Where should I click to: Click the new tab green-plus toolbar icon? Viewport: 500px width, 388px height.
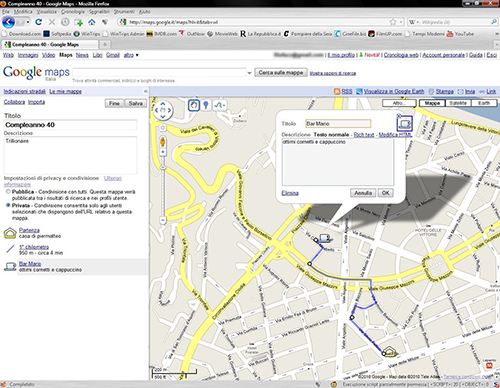click(x=79, y=22)
